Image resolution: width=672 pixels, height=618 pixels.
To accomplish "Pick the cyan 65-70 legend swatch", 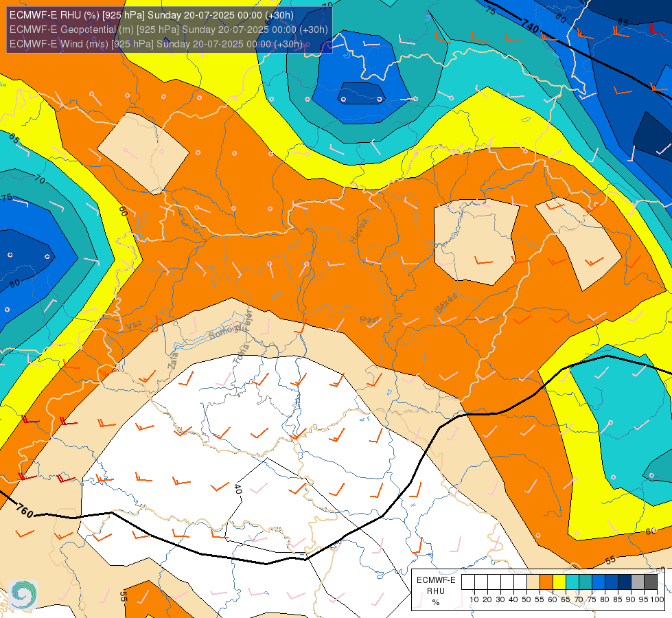I will pos(572,582).
